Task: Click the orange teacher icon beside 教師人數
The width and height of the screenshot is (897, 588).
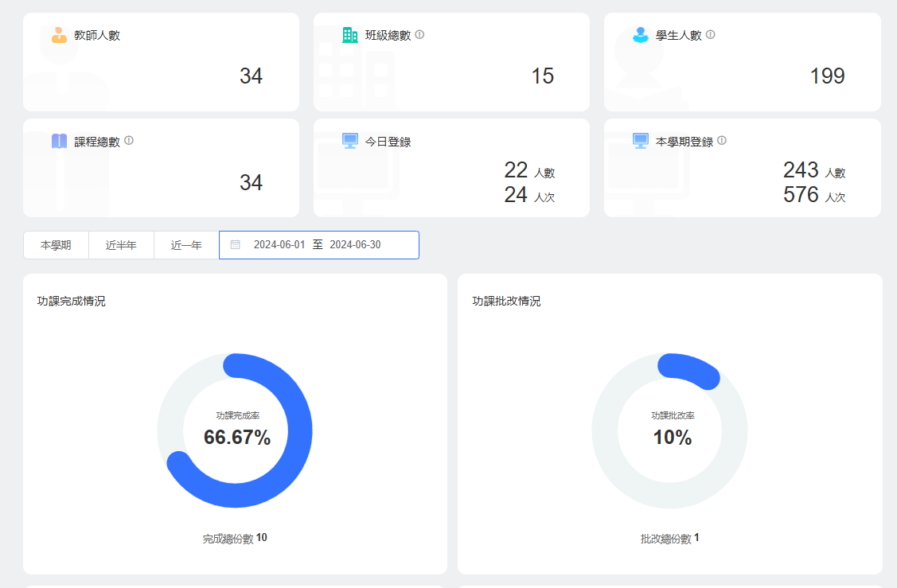Action: pos(59,35)
